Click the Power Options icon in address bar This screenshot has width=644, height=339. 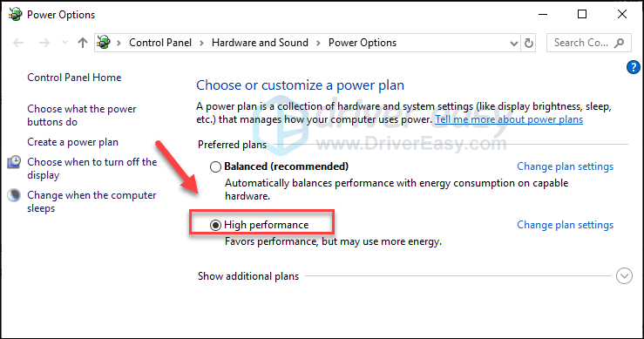(104, 43)
